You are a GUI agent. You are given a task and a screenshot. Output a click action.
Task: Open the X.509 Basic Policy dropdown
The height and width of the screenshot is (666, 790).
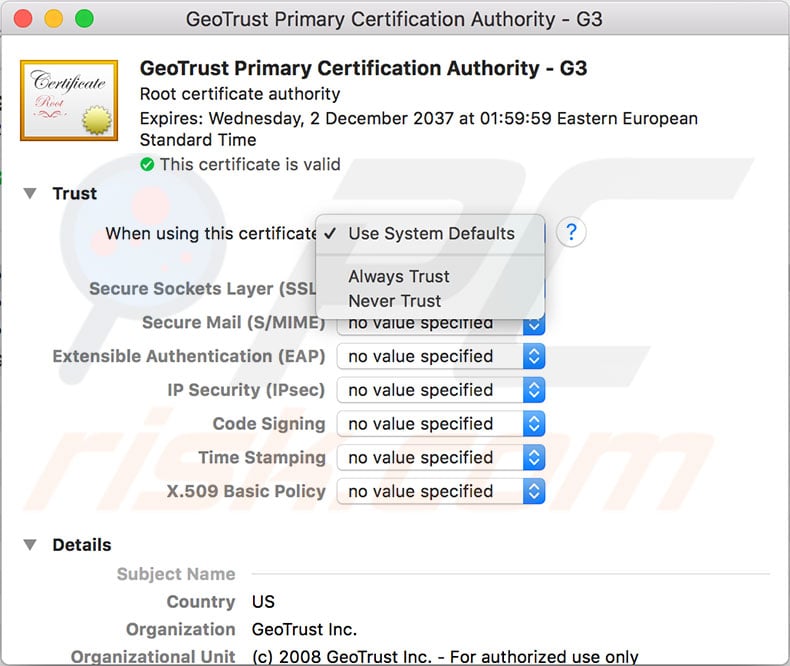pyautogui.click(x=441, y=492)
